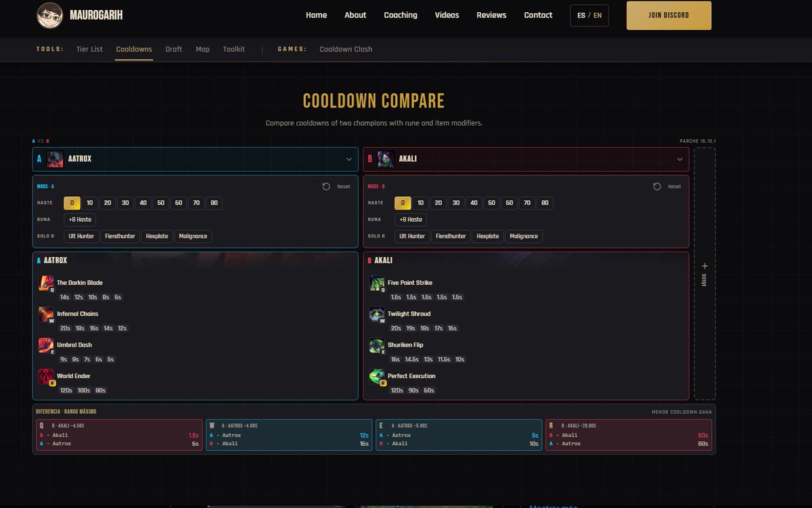This screenshot has height=508, width=812.
Task: Click The Darkin Blade 14s cooldown value
Action: click(x=64, y=297)
